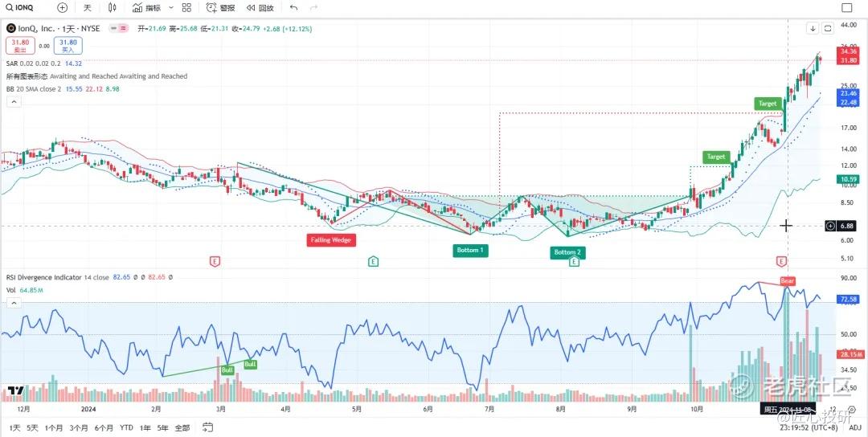Click the right Bull label on RSI

(250, 365)
